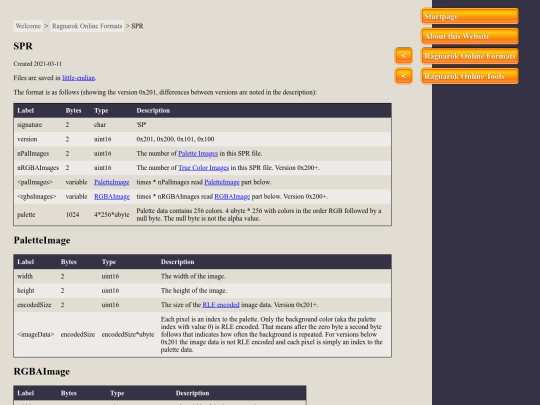The height and width of the screenshot is (405, 540).
Task: Click the 'width' label in PaletteImage table
Action: tap(25, 276)
